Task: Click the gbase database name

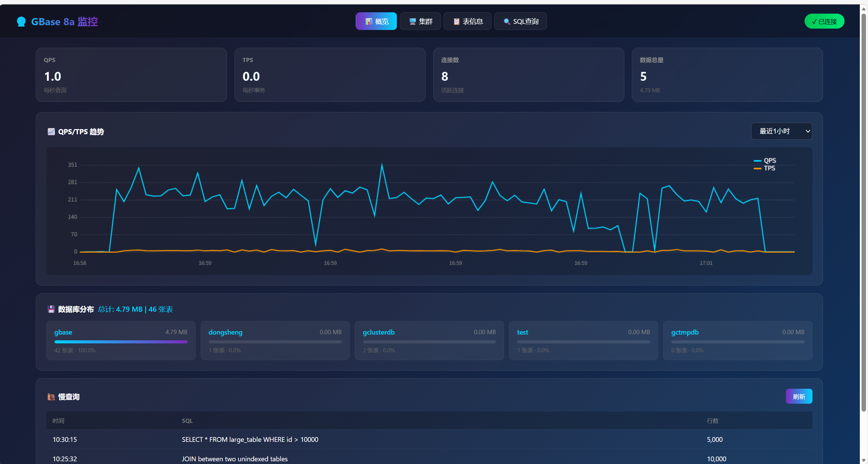Action: [x=63, y=332]
